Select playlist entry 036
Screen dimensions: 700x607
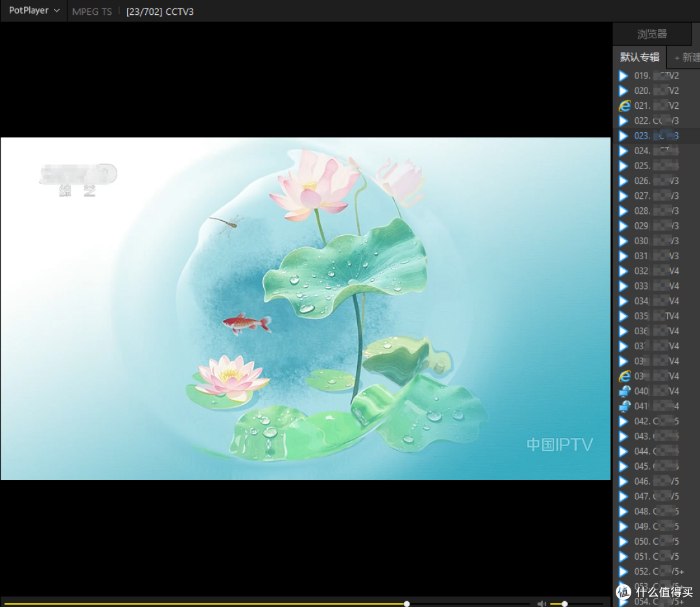point(657,331)
